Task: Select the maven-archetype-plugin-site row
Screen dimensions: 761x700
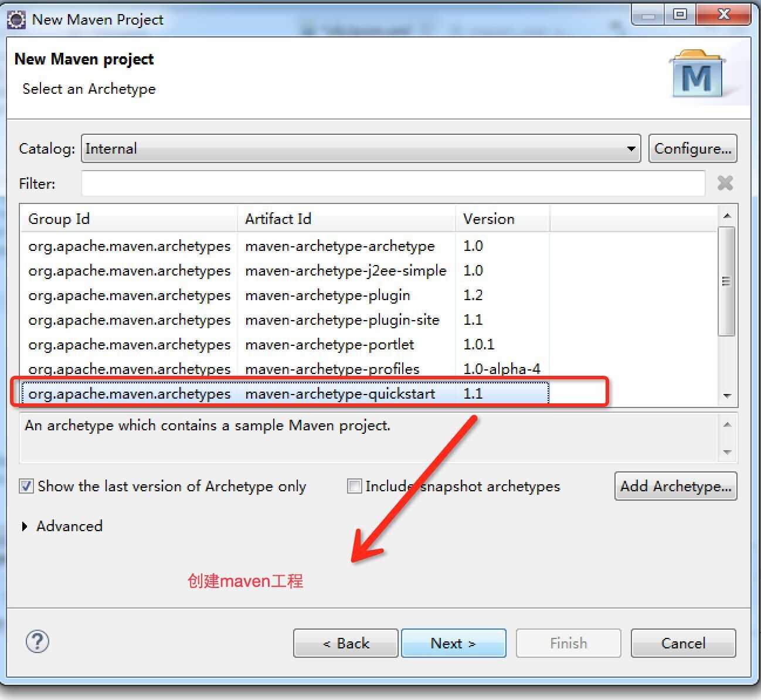Action: point(285,320)
